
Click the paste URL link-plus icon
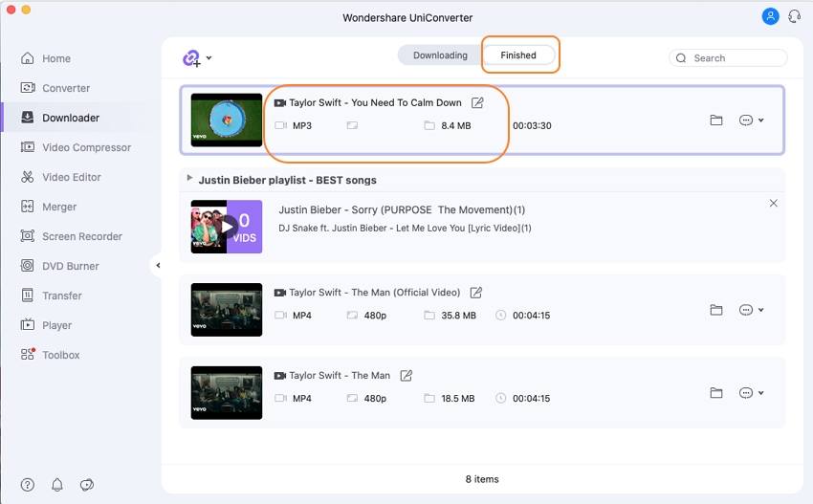[191, 58]
